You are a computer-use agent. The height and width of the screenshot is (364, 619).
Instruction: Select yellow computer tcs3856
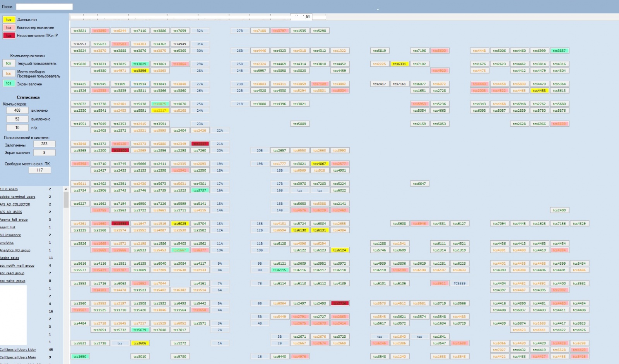pyautogui.click(x=140, y=71)
